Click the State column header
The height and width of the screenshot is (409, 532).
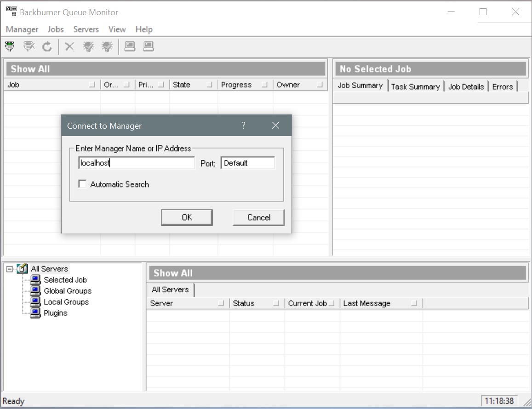[x=194, y=85]
